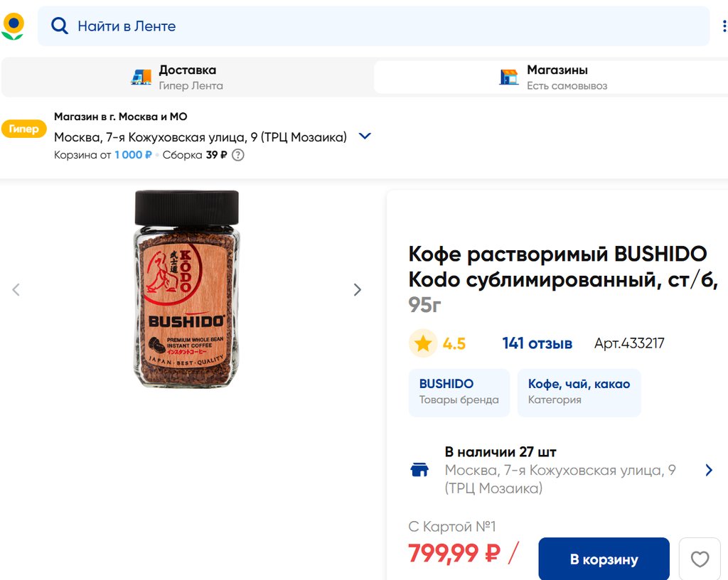Expand the in-stock store availability arrow
This screenshot has height=580, width=728.
tap(708, 470)
